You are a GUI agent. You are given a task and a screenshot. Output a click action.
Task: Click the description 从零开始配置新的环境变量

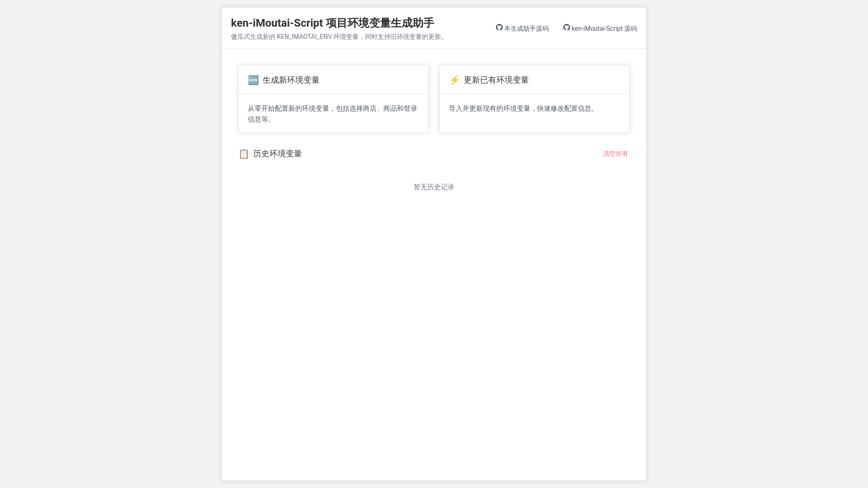point(333,114)
